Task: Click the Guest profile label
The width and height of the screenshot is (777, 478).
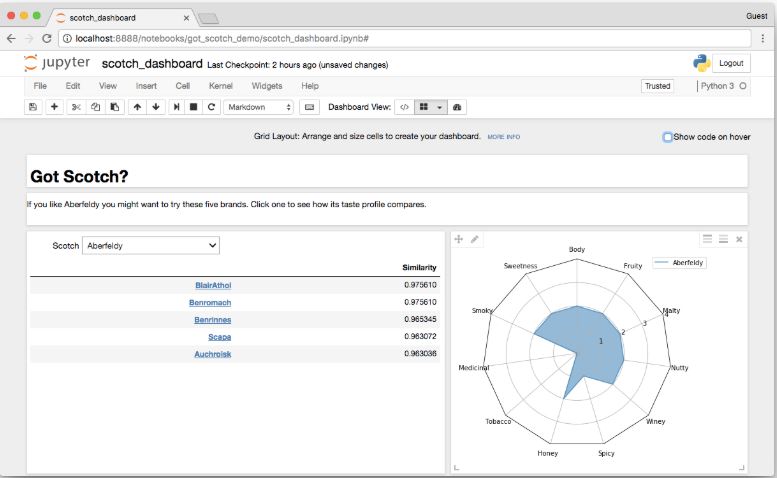Action: pyautogui.click(x=757, y=16)
